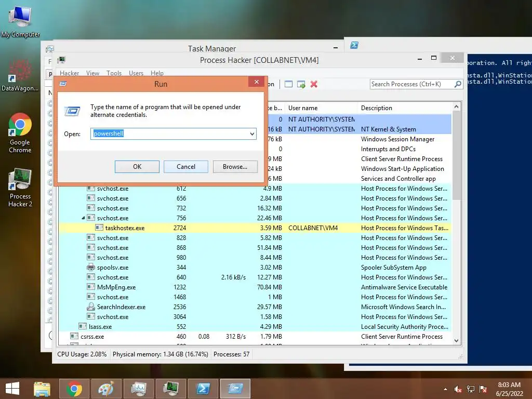
Task: Close the Run dialog
Action: click(257, 82)
